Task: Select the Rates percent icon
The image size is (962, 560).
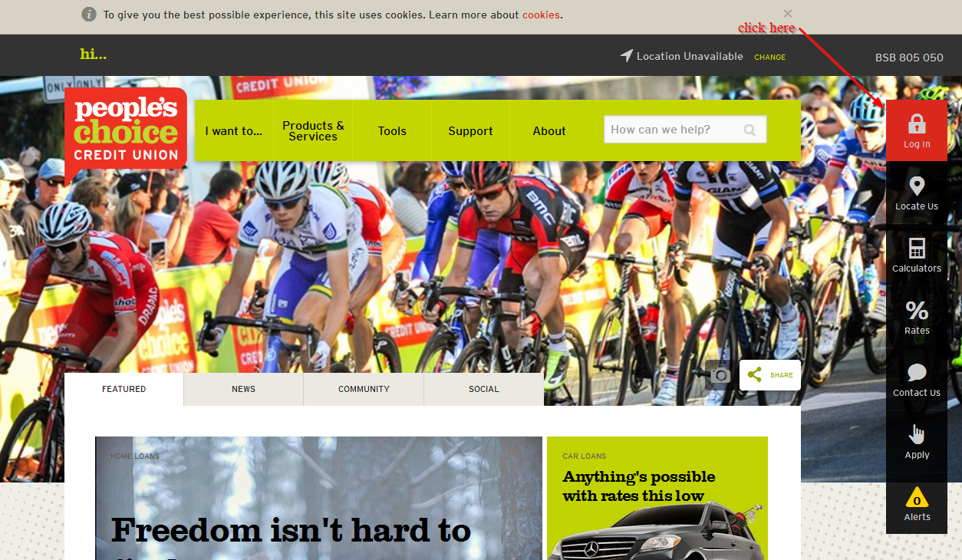Action: tap(917, 311)
